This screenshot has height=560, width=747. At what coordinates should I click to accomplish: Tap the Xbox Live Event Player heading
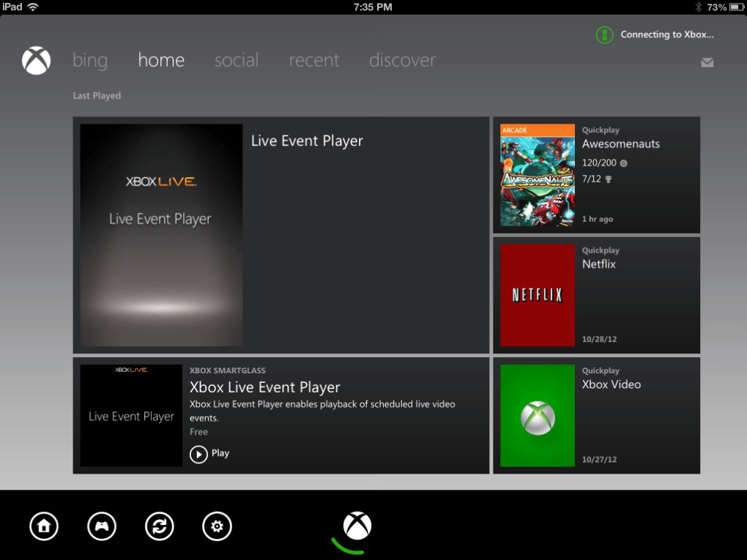(265, 387)
